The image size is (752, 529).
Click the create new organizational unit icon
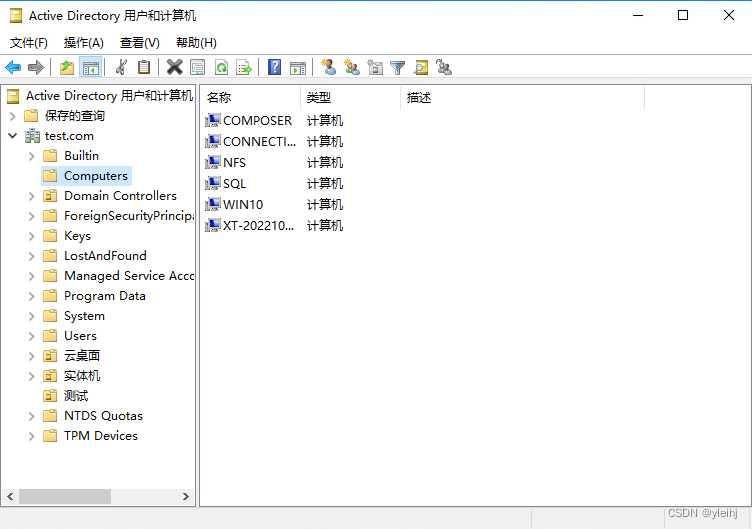click(x=375, y=67)
